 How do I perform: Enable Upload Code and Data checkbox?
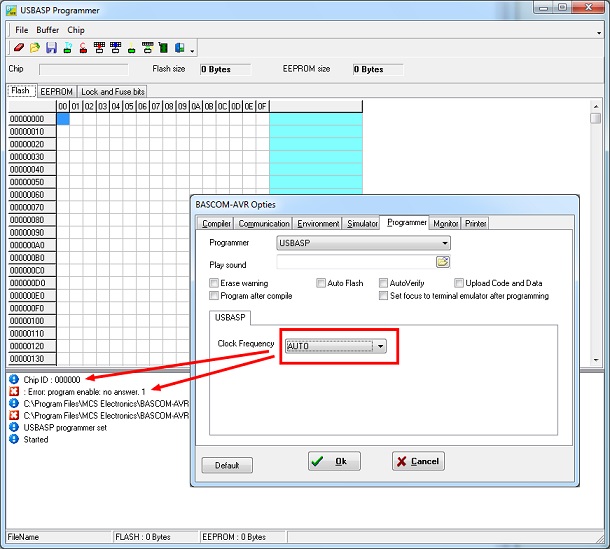click(x=459, y=283)
